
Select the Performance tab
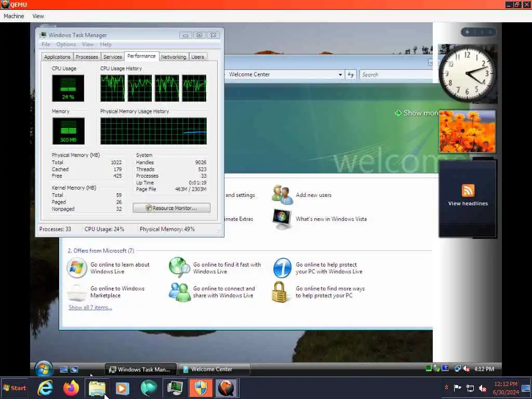141,56
